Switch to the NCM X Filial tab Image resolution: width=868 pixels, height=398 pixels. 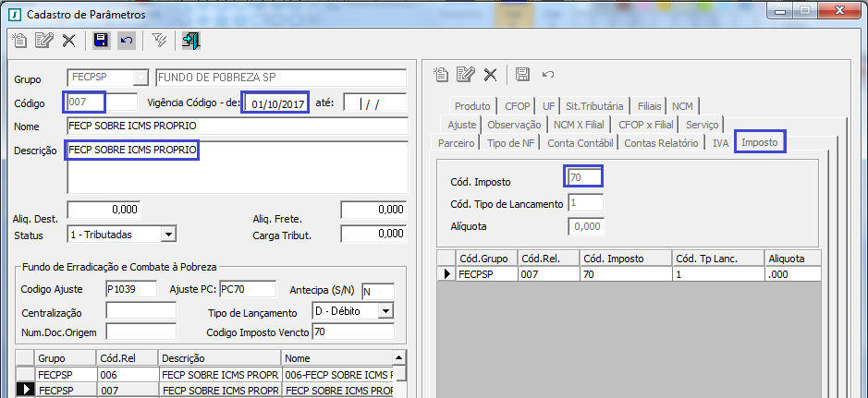tap(579, 125)
